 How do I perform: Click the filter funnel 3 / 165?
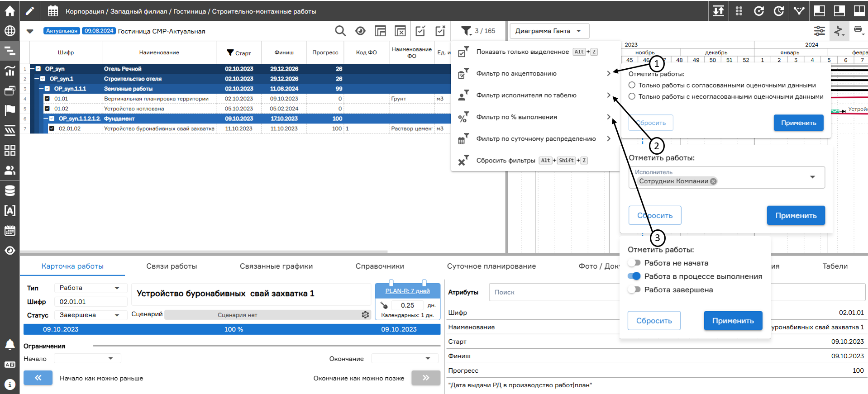[x=478, y=31]
